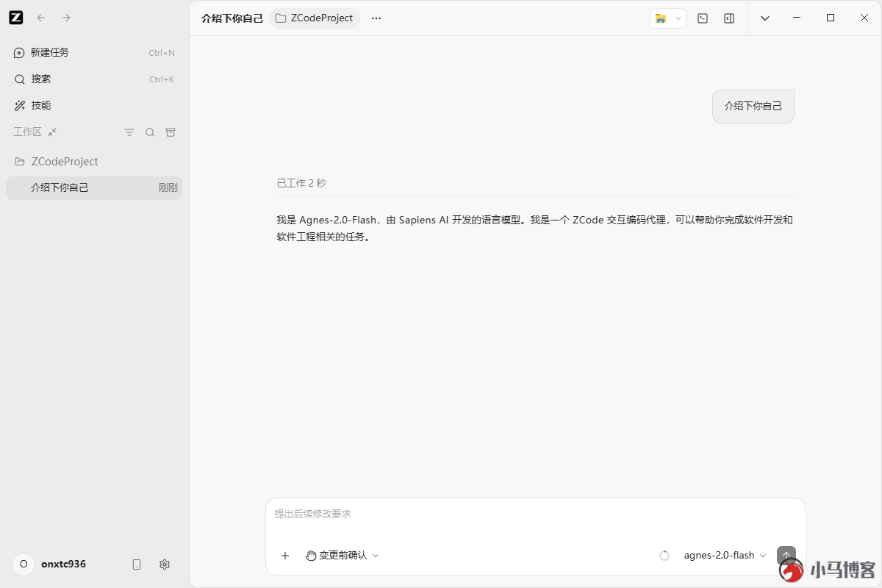Screen dimensions: 882x588
Task: Click the workspace search magnifier icon
Action: (150, 132)
